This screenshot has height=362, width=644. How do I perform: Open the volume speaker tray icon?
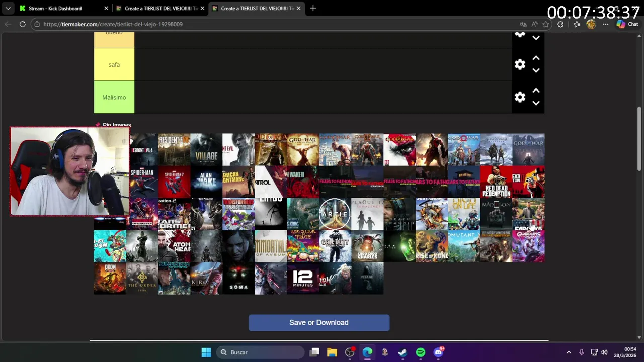604,352
